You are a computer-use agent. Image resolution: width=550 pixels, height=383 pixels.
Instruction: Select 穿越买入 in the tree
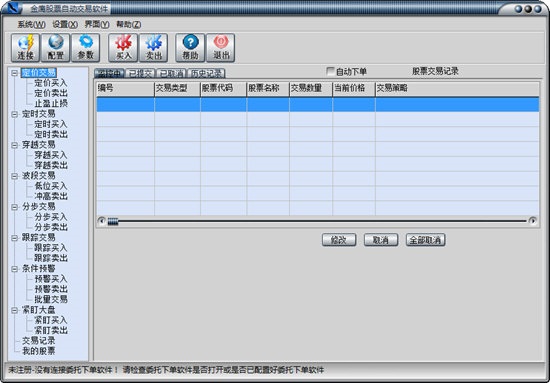tap(51, 155)
